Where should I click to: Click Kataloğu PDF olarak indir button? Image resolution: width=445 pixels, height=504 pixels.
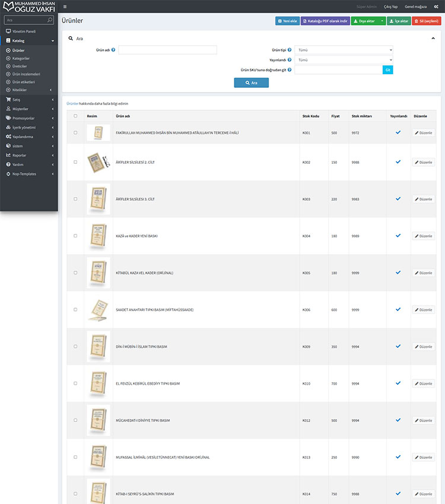325,21
